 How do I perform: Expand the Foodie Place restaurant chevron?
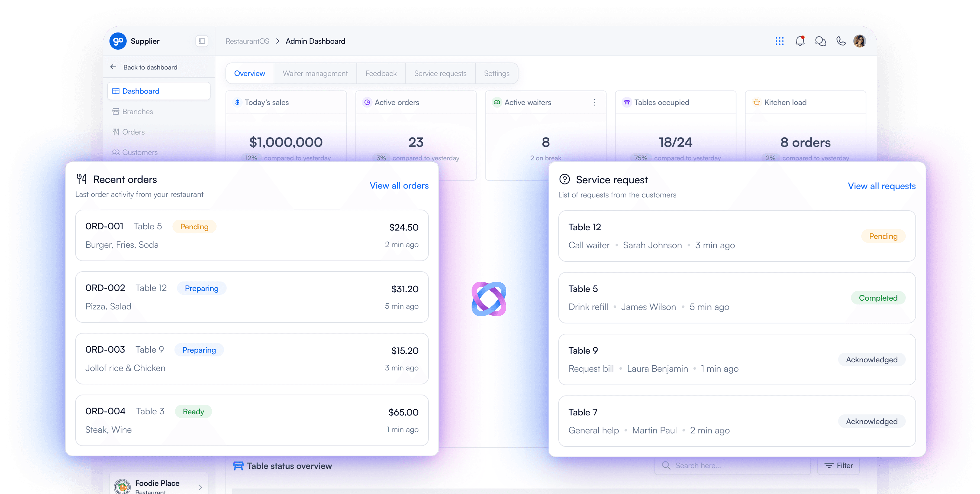pyautogui.click(x=201, y=487)
